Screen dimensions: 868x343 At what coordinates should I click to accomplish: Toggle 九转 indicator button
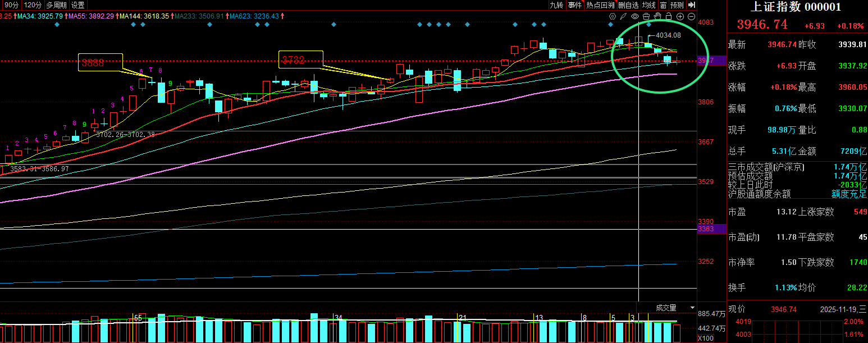click(x=556, y=5)
